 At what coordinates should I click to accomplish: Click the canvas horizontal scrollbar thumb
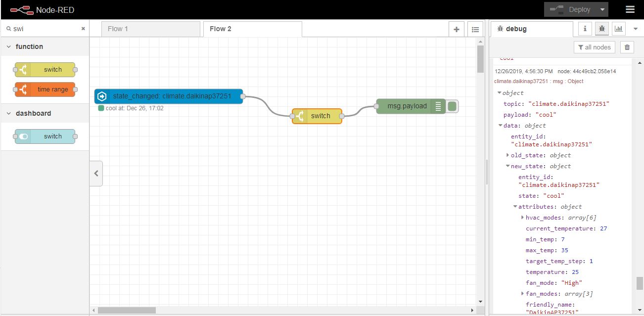click(127, 310)
